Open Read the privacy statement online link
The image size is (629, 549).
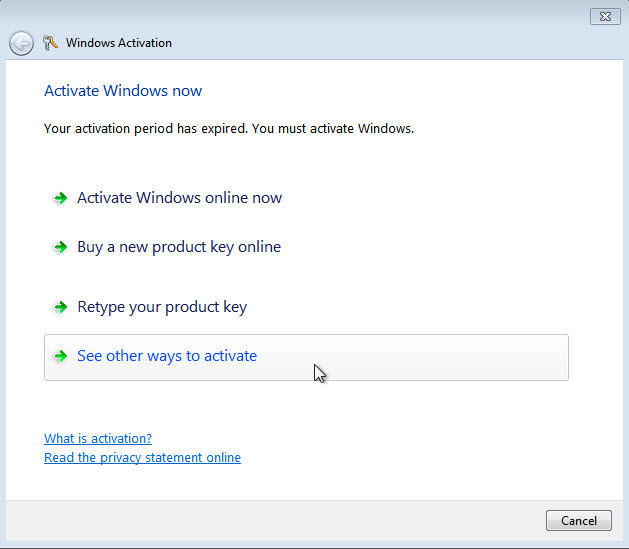142,458
